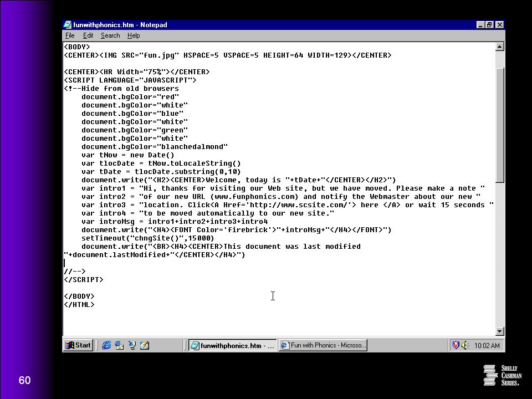Click the document.bgColor="blue" line
Screen dimensions: 532x399
click(x=132, y=113)
